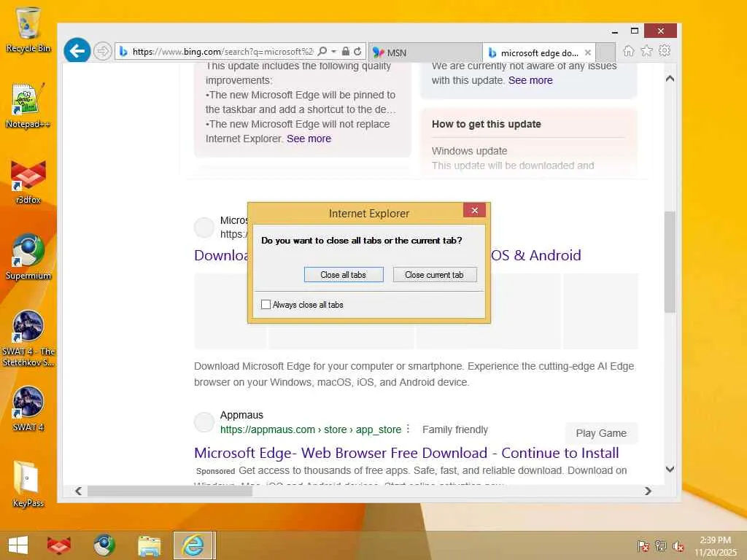Click the scroll up arrow of vertical scrollbar
747x560 pixels.
(x=670, y=79)
